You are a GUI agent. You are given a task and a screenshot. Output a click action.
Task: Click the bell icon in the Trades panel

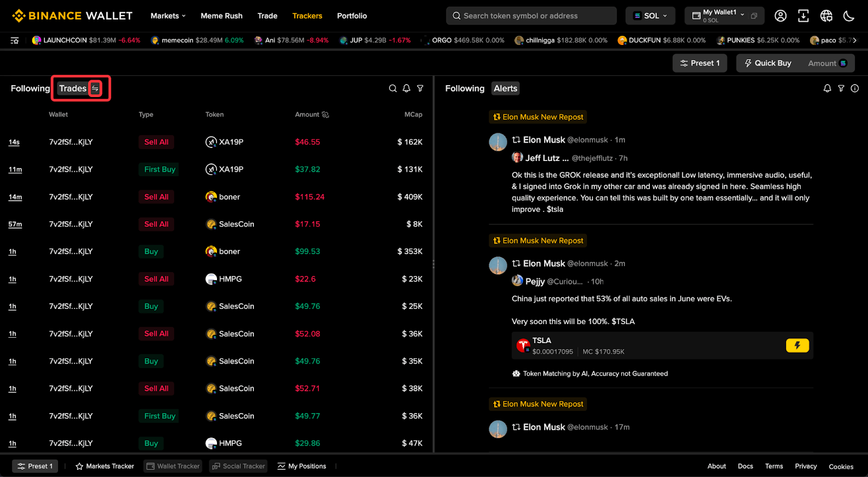pos(406,88)
